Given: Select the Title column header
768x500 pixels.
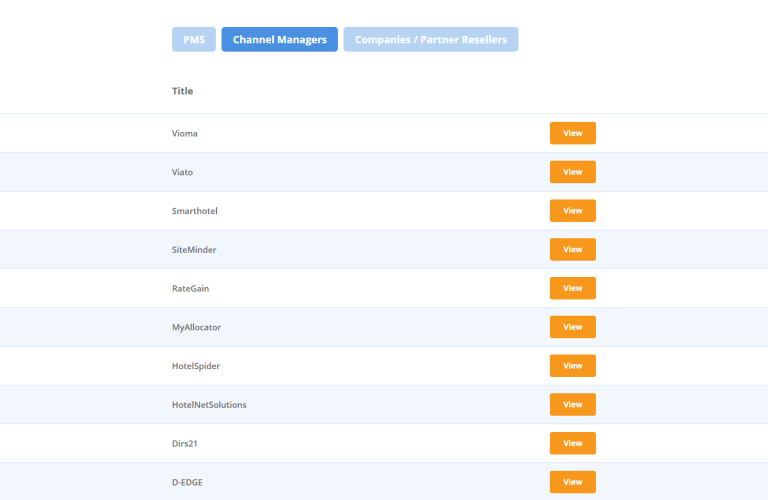Looking at the screenshot, I should coord(182,91).
